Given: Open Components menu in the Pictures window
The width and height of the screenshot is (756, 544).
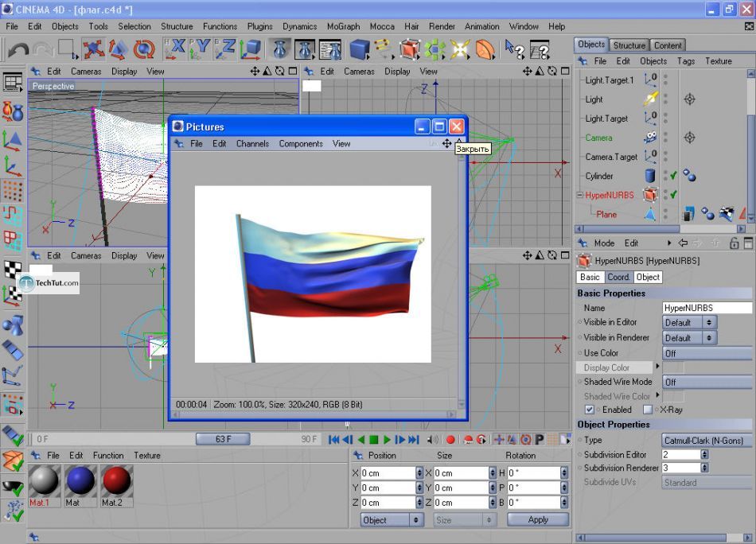Looking at the screenshot, I should click(x=300, y=144).
